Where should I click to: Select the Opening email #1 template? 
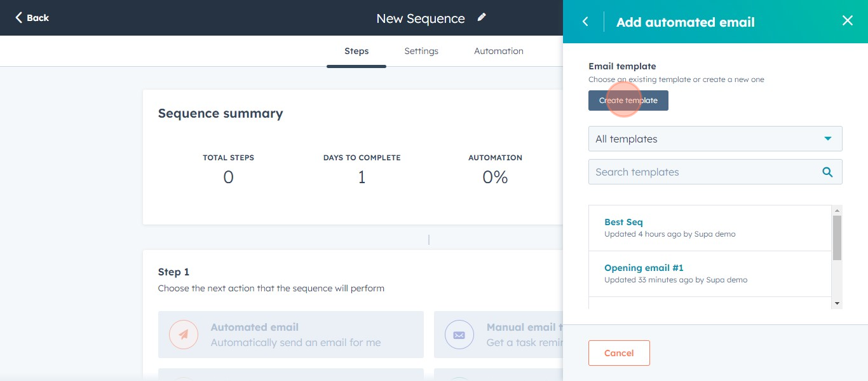coord(644,268)
